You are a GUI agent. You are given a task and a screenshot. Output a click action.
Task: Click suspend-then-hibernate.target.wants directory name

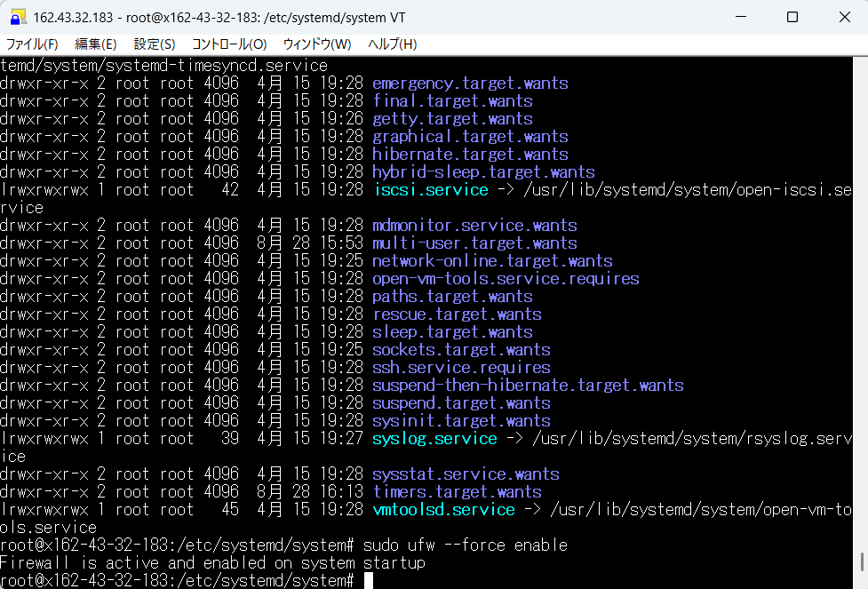(528, 385)
